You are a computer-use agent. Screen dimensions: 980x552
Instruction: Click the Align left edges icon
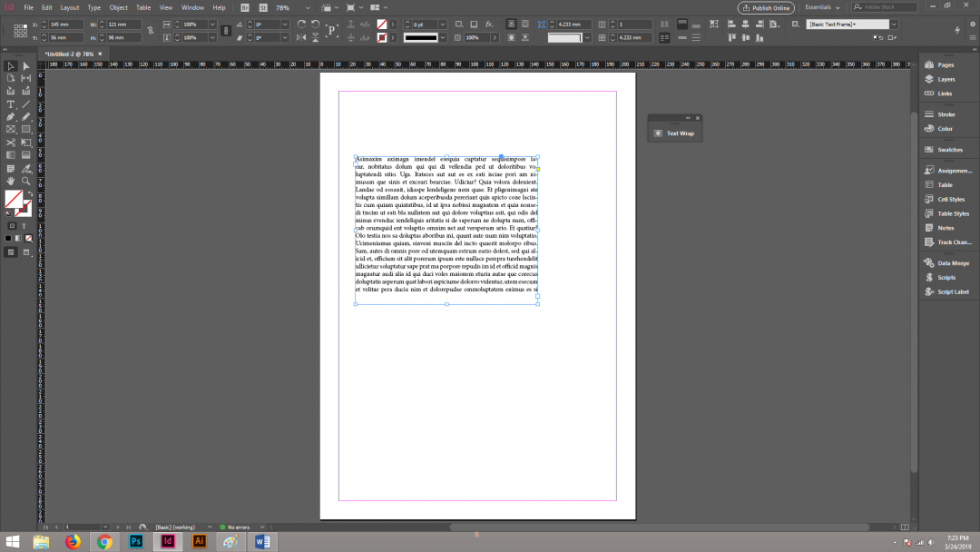click(x=731, y=25)
